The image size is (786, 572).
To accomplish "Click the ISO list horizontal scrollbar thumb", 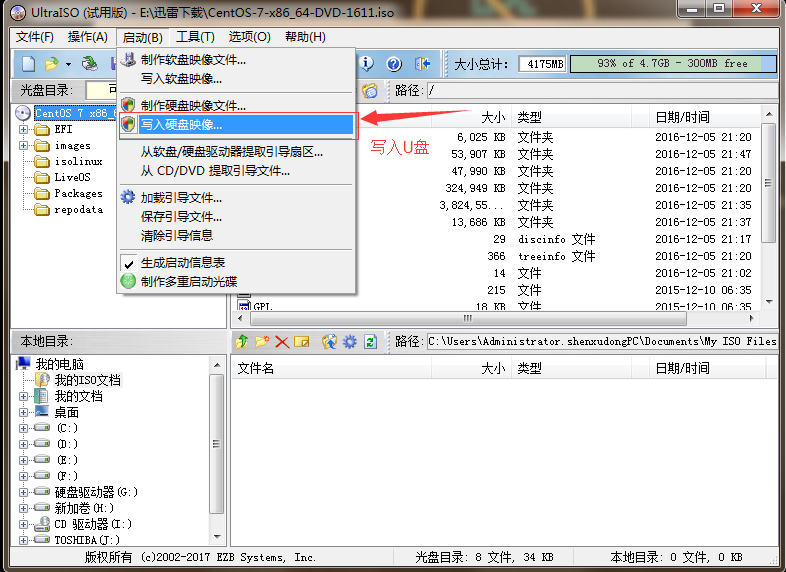I will pos(468,318).
